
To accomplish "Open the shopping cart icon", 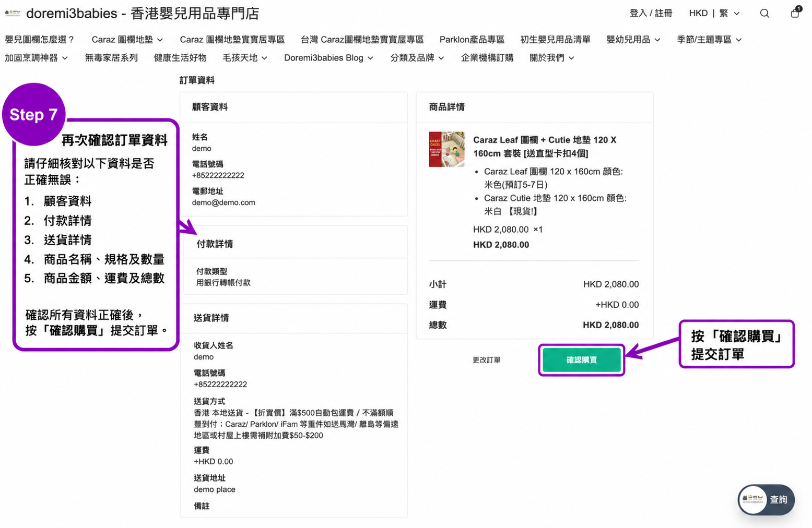I will (x=795, y=13).
